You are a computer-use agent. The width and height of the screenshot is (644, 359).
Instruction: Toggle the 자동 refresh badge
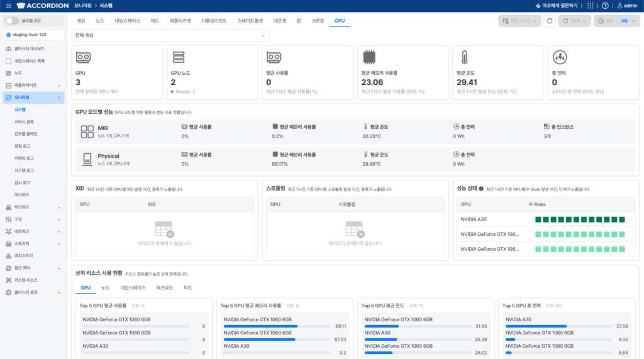[x=625, y=21]
